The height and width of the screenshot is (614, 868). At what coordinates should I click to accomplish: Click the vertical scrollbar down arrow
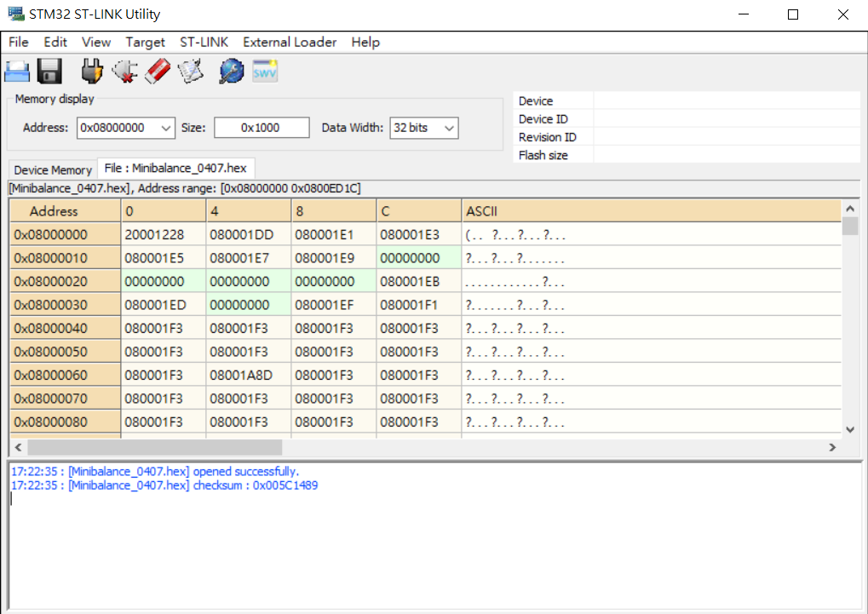click(x=850, y=430)
